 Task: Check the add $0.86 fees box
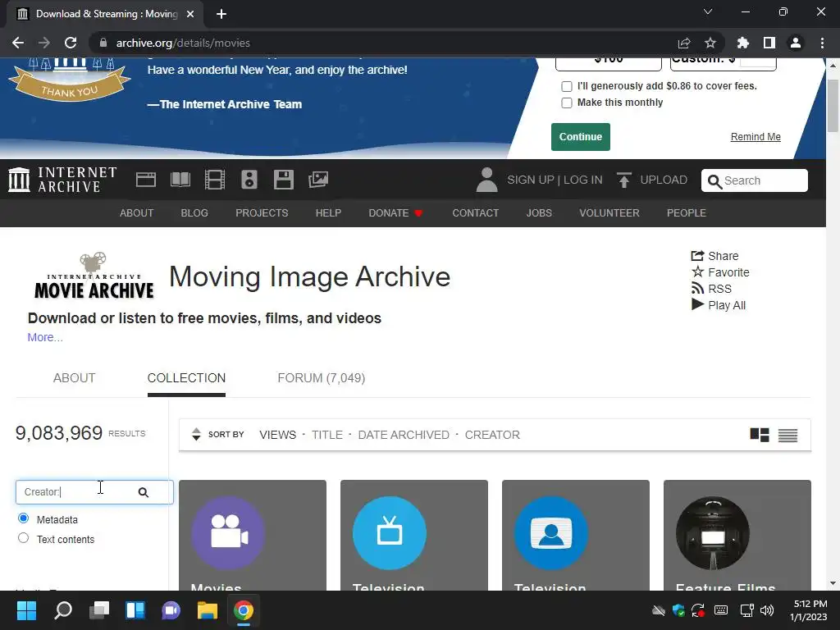(x=566, y=86)
